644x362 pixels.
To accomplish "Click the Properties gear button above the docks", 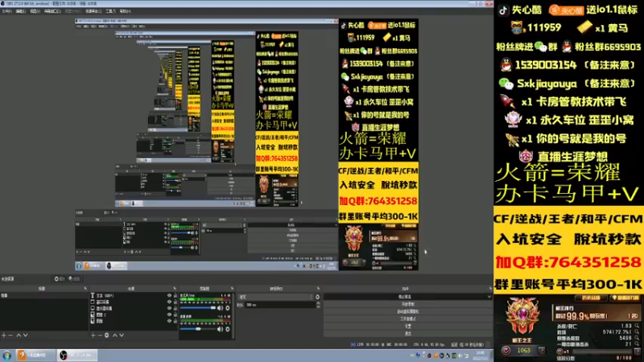I will tap(60, 278).
